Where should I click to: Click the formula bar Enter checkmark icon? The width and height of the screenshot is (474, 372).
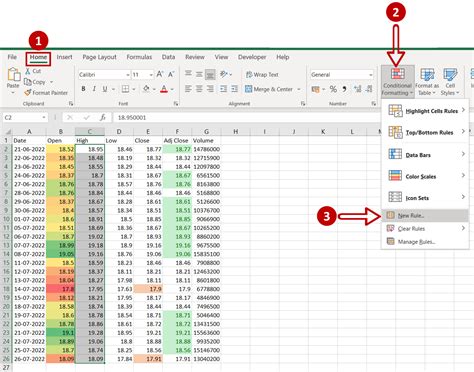pos(87,117)
